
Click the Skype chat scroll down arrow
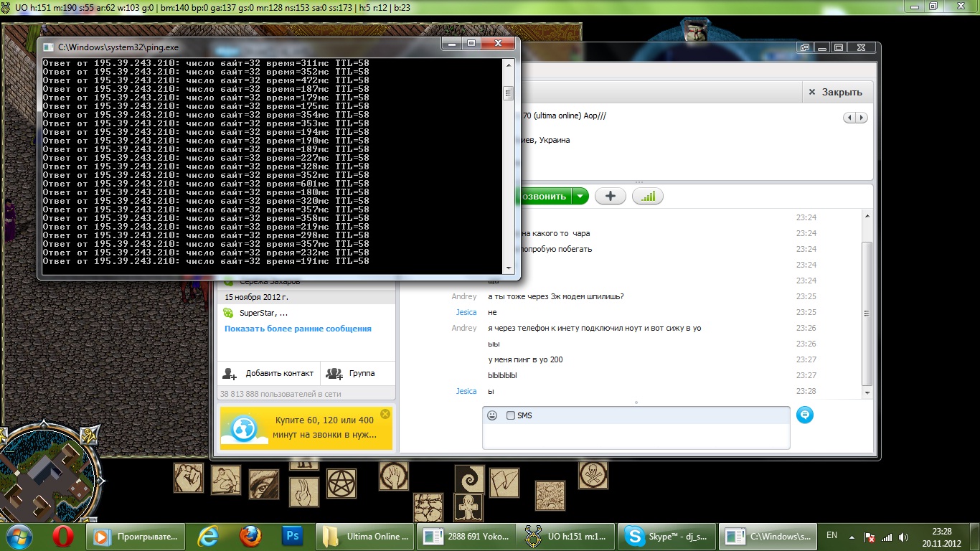pyautogui.click(x=867, y=392)
